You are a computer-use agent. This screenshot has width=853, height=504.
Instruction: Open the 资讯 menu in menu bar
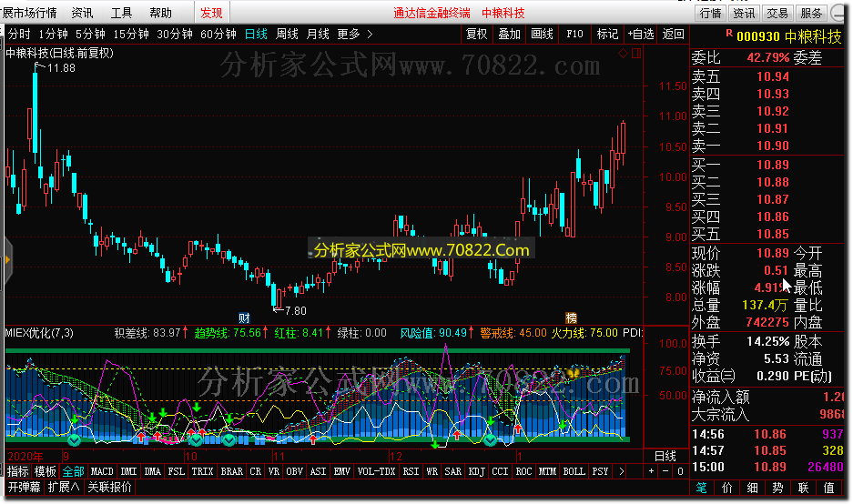pyautogui.click(x=82, y=13)
